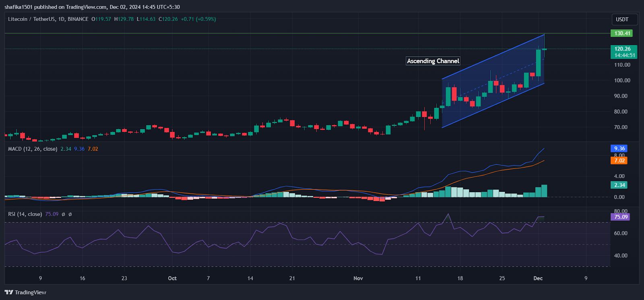Click date 16 on the time axis

point(82,278)
